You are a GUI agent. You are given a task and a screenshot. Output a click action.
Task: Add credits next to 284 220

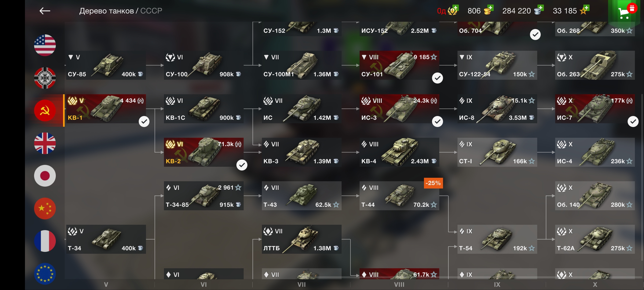click(540, 8)
